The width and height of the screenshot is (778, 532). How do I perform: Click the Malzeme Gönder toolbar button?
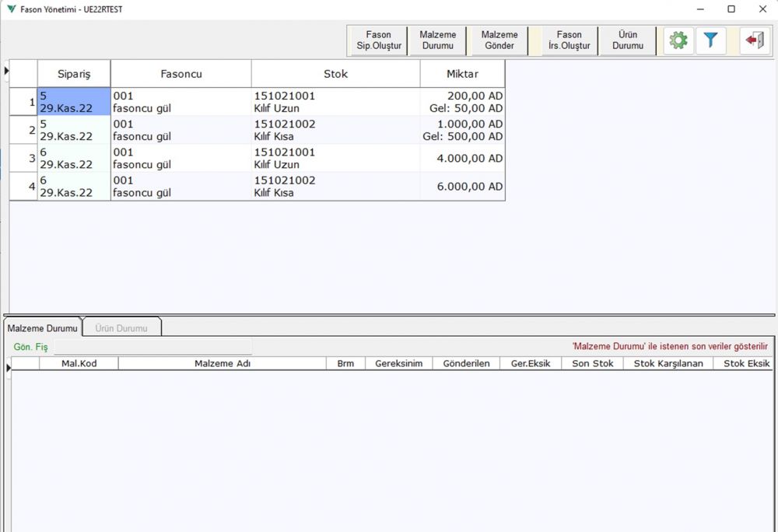click(499, 40)
